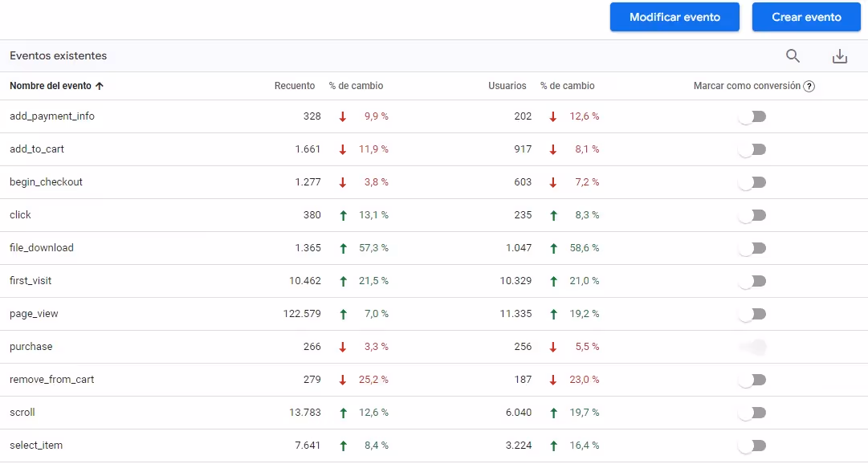The image size is (868, 464).
Task: Open the event search
Action: 793,55
